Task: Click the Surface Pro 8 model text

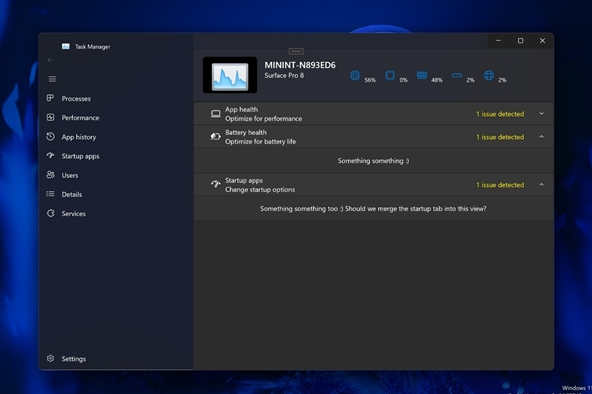Action: click(284, 75)
